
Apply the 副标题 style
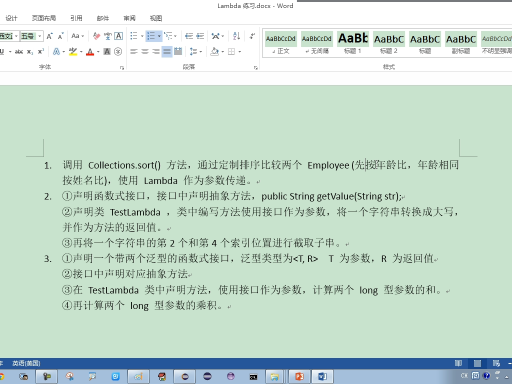coord(461,43)
